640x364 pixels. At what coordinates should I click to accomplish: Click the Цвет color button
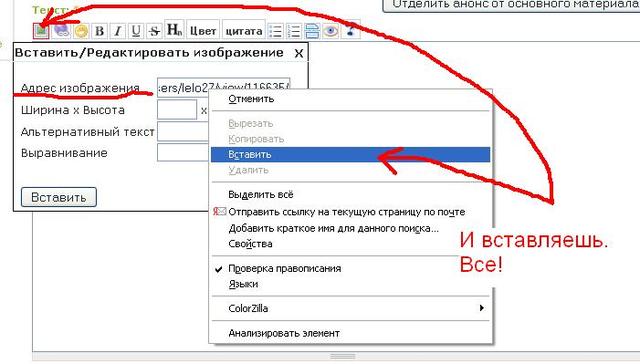click(203, 29)
